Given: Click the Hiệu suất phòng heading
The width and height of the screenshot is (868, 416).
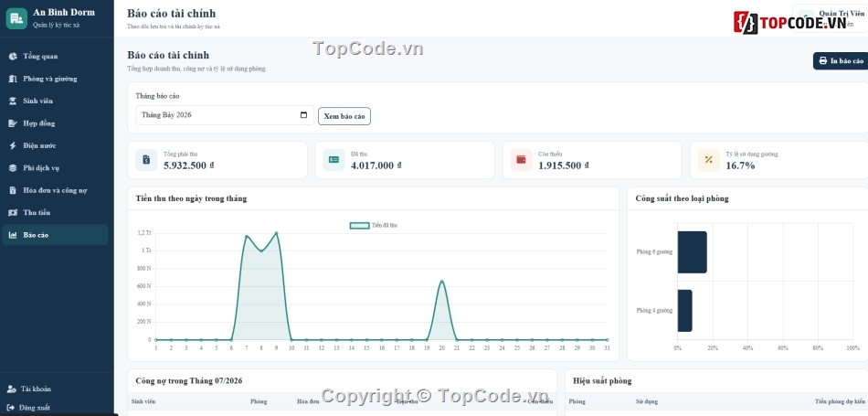Looking at the screenshot, I should pos(602,380).
